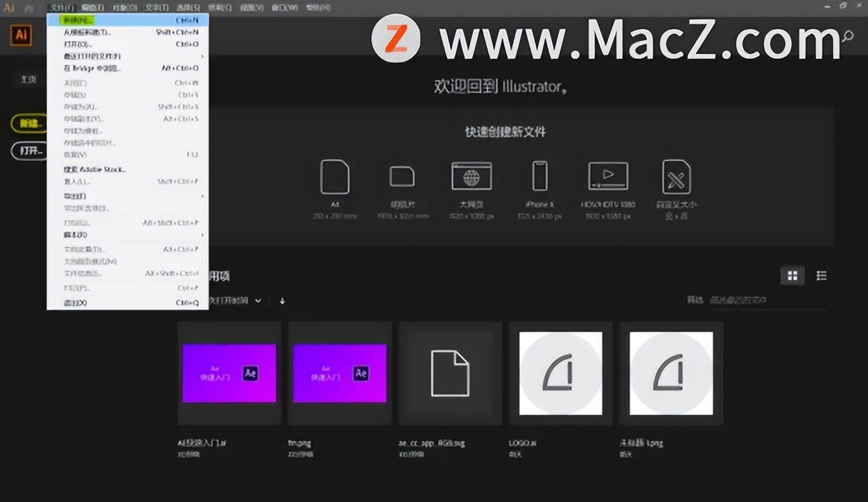Open the 未标题-1.png recent file thumbnail
This screenshot has width=868, height=502.
[x=671, y=373]
